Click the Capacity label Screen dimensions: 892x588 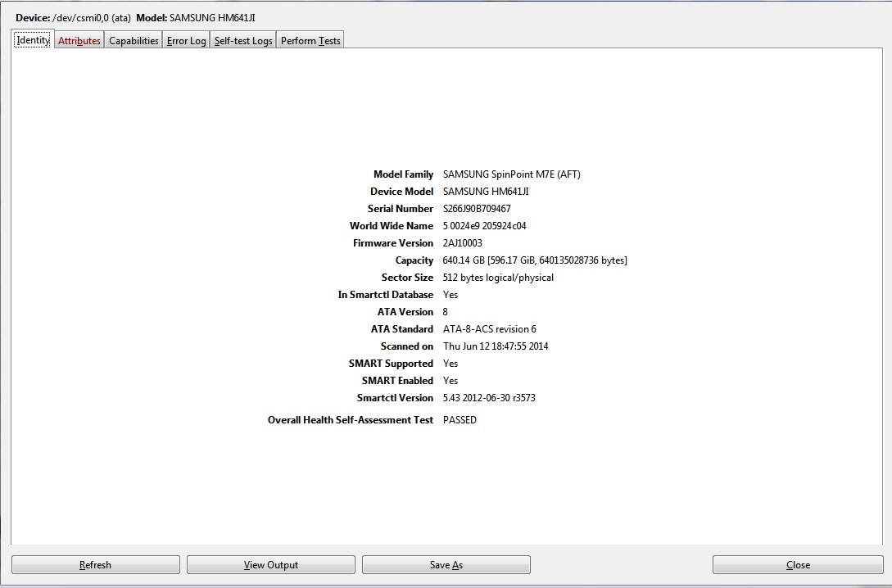click(x=414, y=260)
